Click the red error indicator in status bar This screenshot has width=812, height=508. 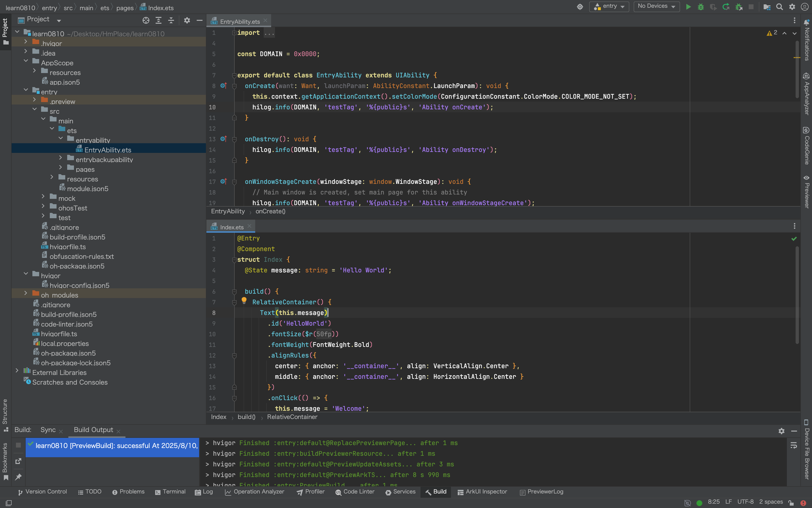803,503
